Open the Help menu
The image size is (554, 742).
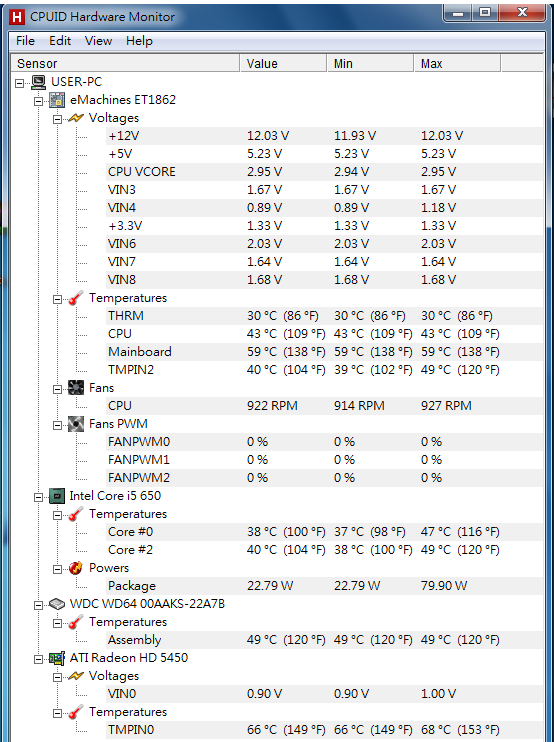point(139,41)
